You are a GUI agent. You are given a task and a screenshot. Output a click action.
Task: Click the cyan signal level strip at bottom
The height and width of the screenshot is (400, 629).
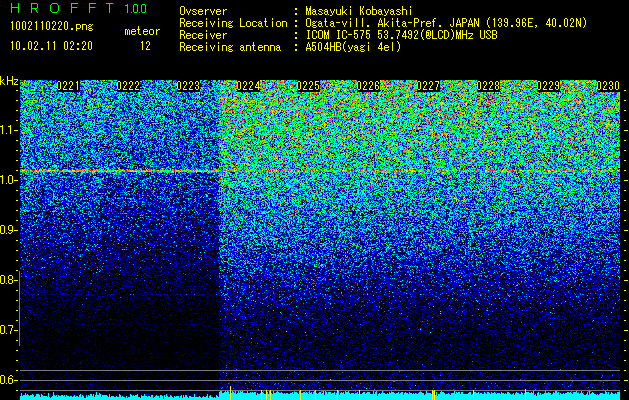[x=320, y=396]
